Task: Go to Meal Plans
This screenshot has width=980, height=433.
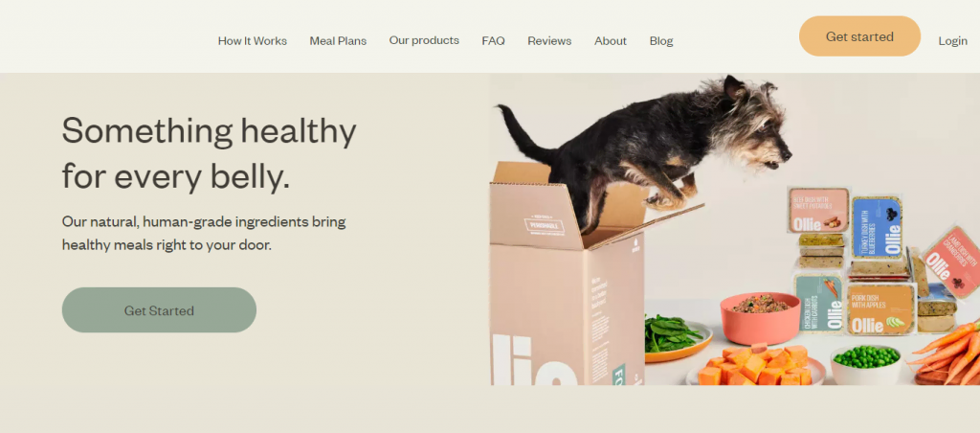Action: pyautogui.click(x=338, y=40)
